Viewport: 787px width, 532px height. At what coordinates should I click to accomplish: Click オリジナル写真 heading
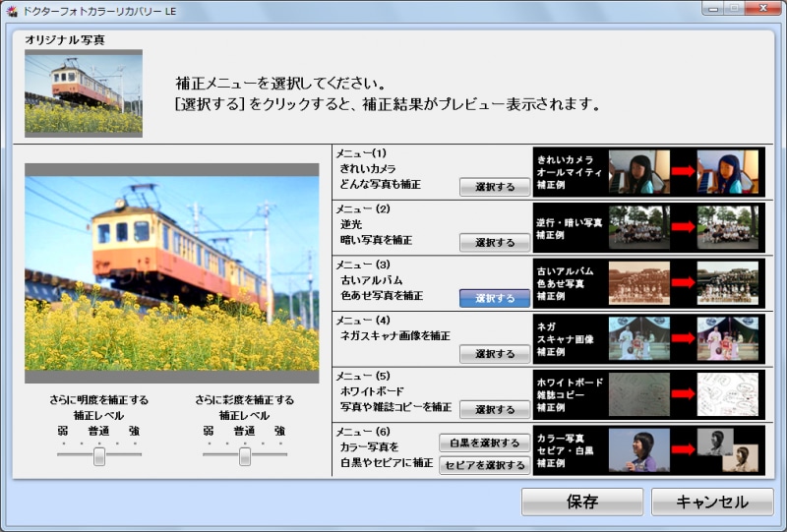(65, 39)
